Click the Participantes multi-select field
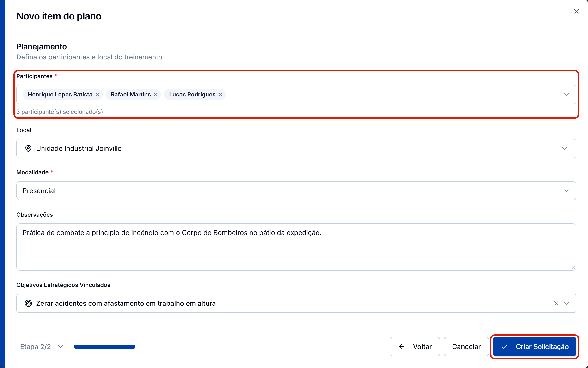Screen dimensions: 588x368 296,95
